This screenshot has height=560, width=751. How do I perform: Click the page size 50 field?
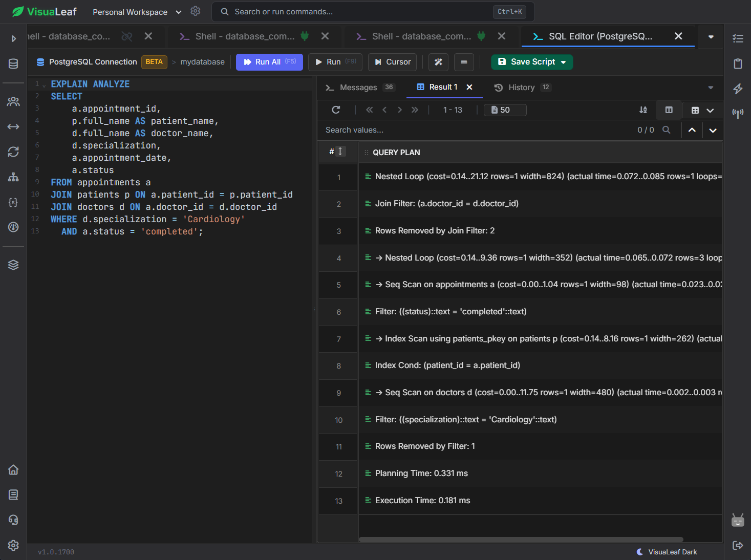click(505, 110)
